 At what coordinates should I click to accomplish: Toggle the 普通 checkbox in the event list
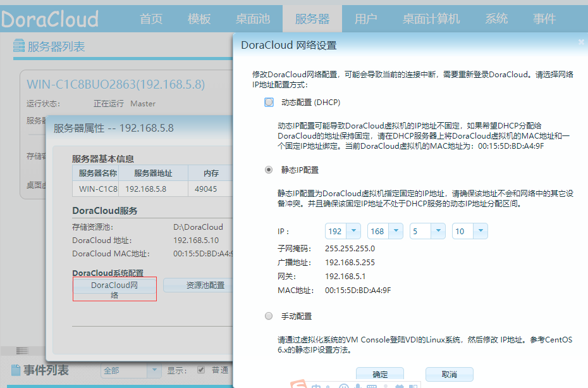pos(201,370)
